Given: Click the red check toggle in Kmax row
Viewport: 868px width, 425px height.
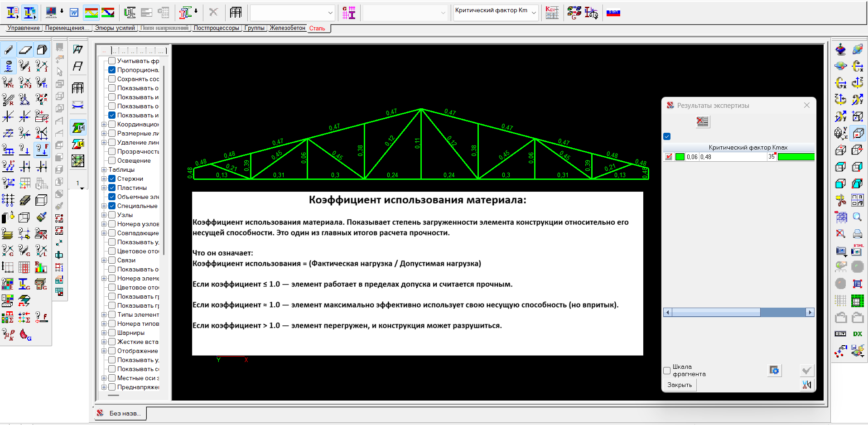Looking at the screenshot, I should pyautogui.click(x=669, y=157).
